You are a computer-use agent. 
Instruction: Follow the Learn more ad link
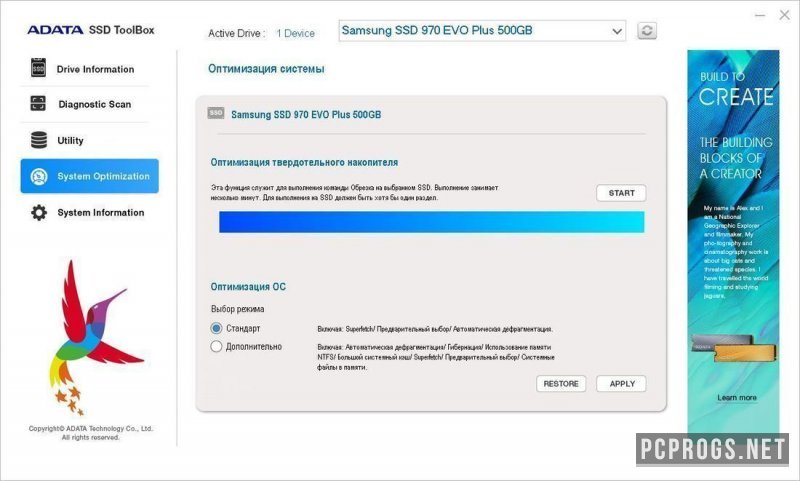(736, 397)
